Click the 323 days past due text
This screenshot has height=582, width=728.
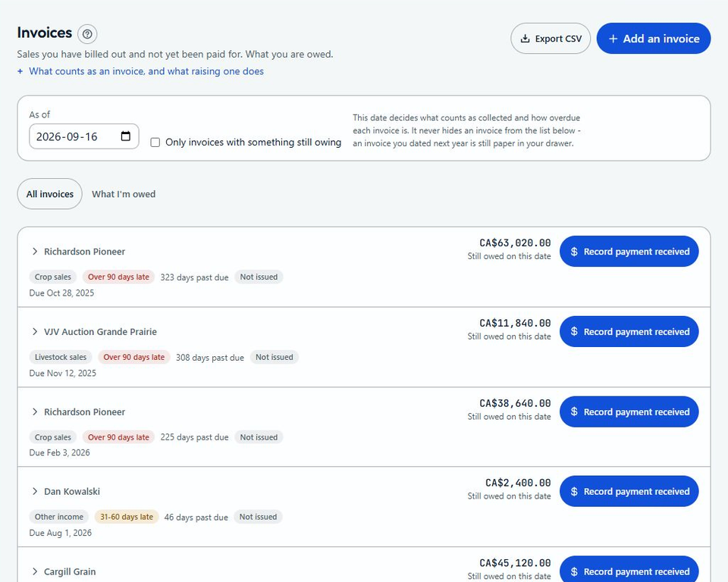click(x=195, y=277)
